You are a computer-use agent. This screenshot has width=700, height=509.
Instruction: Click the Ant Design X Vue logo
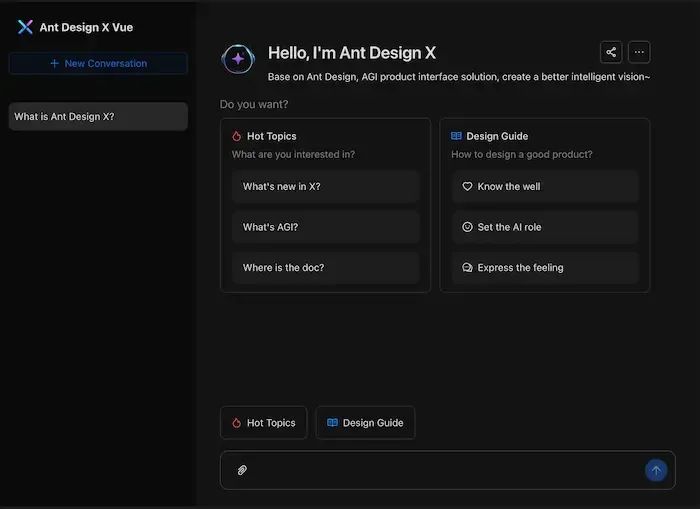25,27
